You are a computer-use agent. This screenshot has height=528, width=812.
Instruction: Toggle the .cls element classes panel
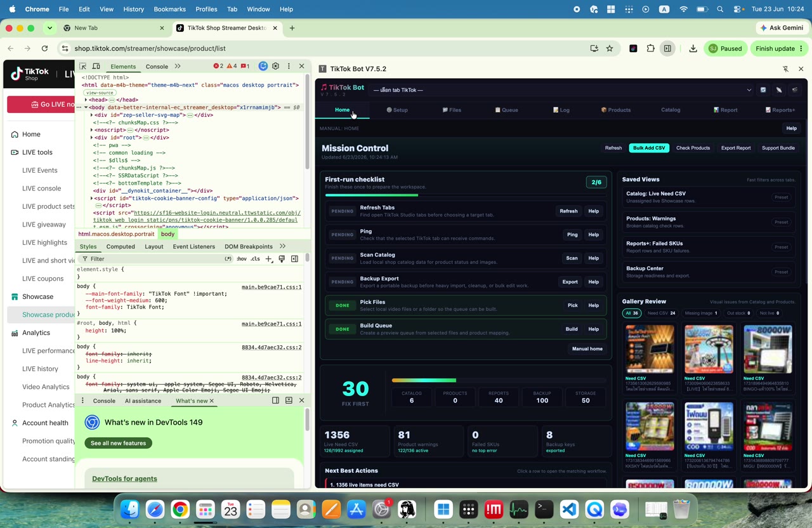click(255, 259)
